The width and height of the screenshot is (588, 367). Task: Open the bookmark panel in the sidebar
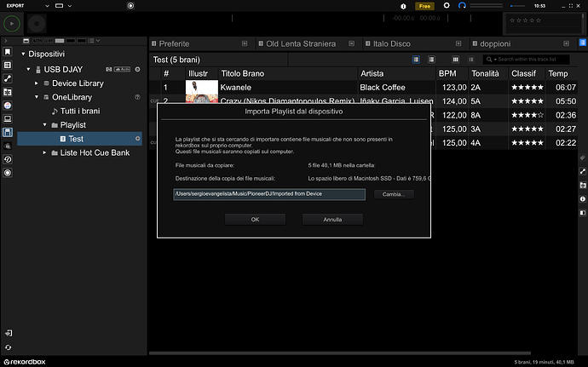pos(8,51)
